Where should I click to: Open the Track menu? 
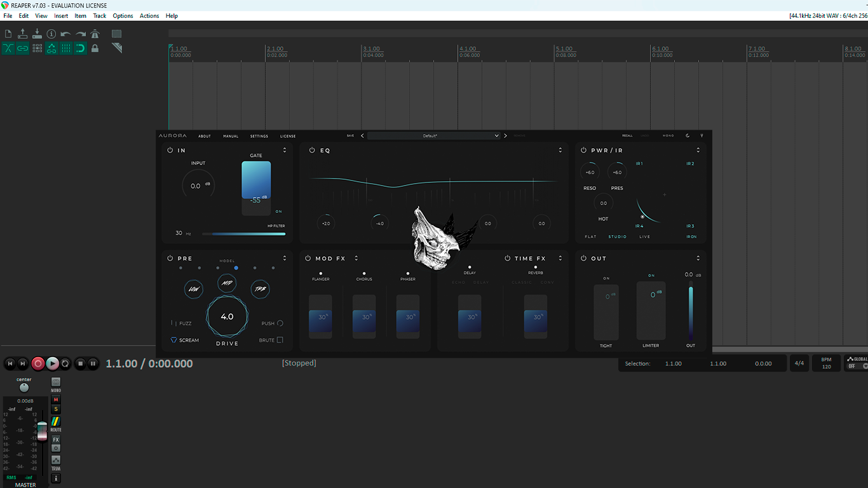pyautogui.click(x=100, y=16)
